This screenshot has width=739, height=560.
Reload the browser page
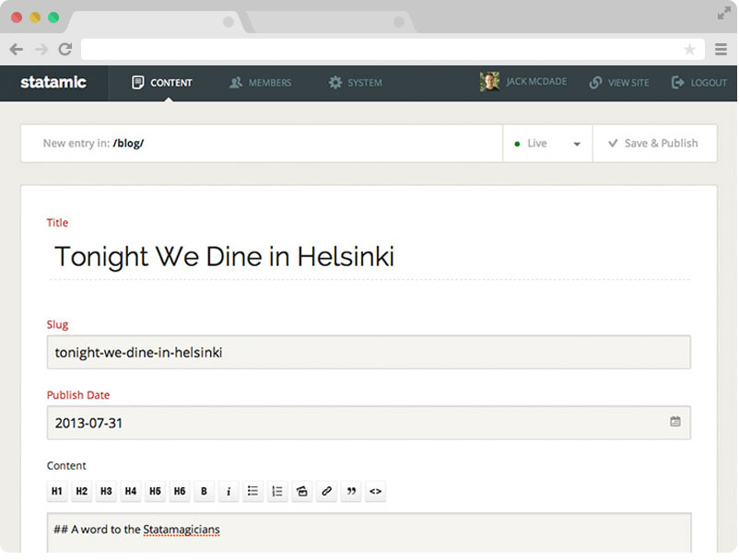(65, 49)
